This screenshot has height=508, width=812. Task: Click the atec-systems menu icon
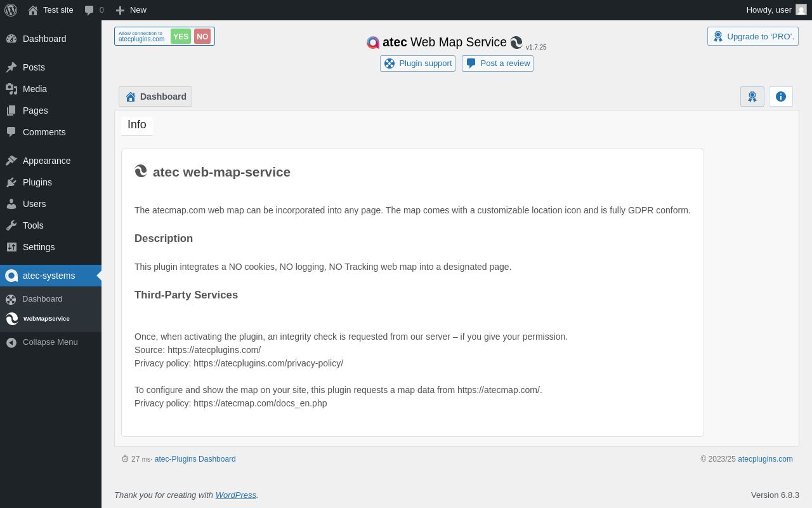point(11,276)
